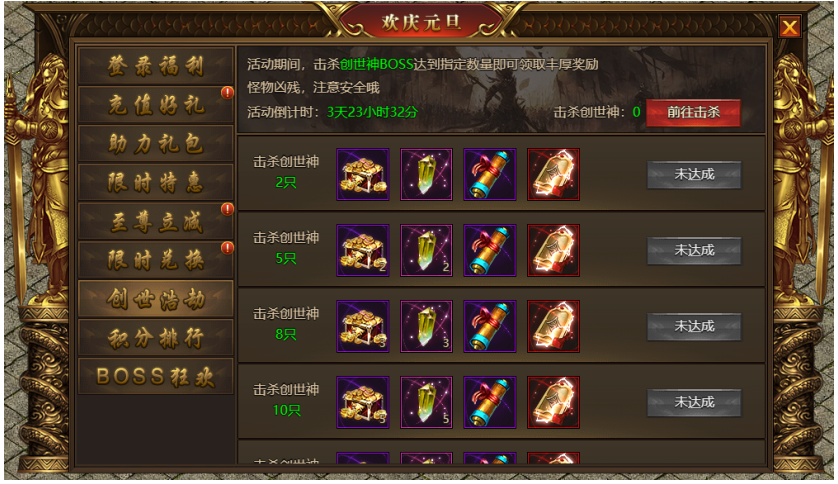Click red-framed golden token in 8只 row

pos(553,326)
